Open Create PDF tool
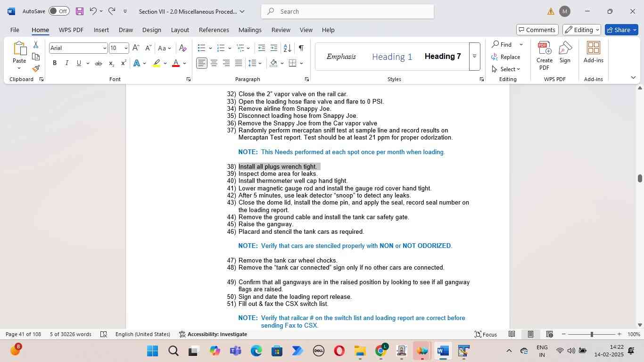Screen dimensions: 644x362 tap(544, 55)
